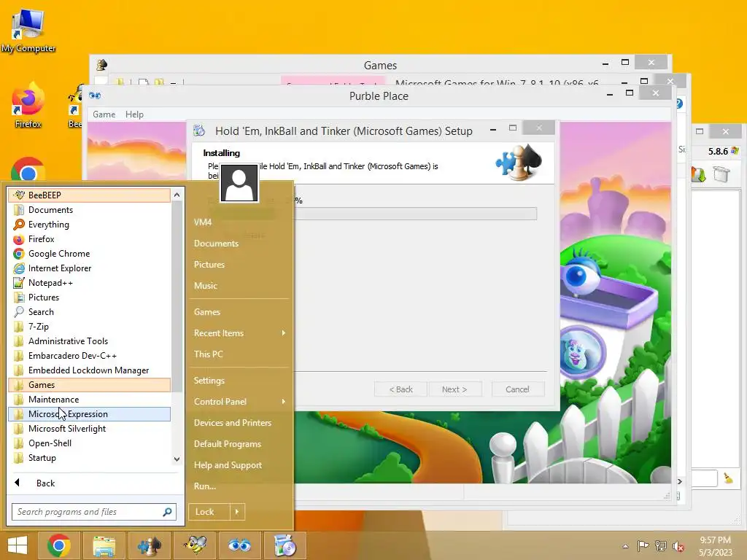
Task: Expand the Open-Shell program folder
Action: tap(89, 443)
